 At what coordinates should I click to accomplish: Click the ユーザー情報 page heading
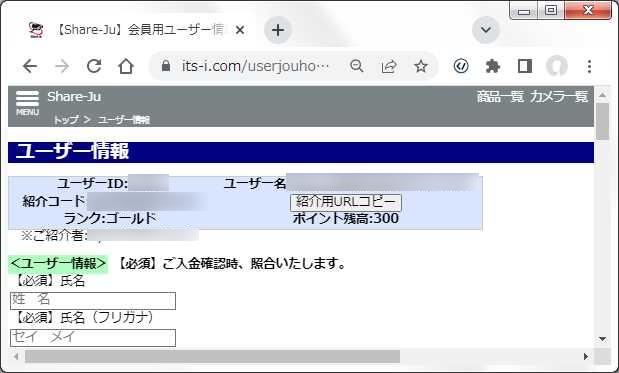coord(72,152)
